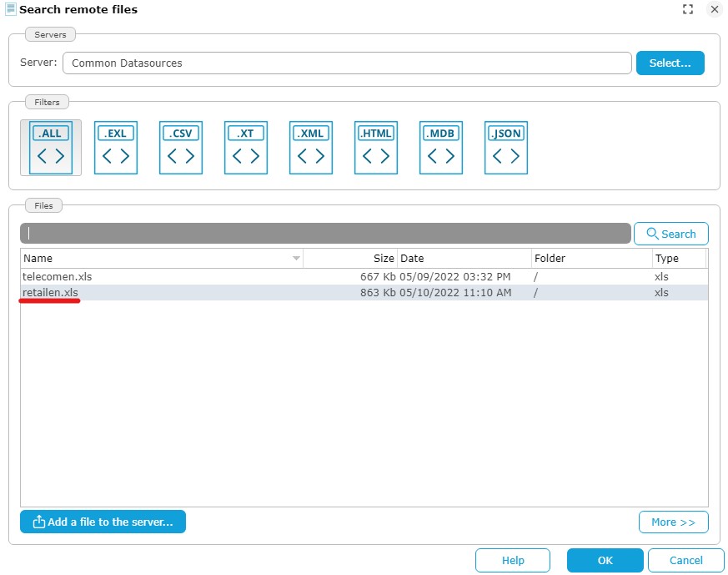Sort files by Date column header
728x575 pixels.
(x=464, y=259)
